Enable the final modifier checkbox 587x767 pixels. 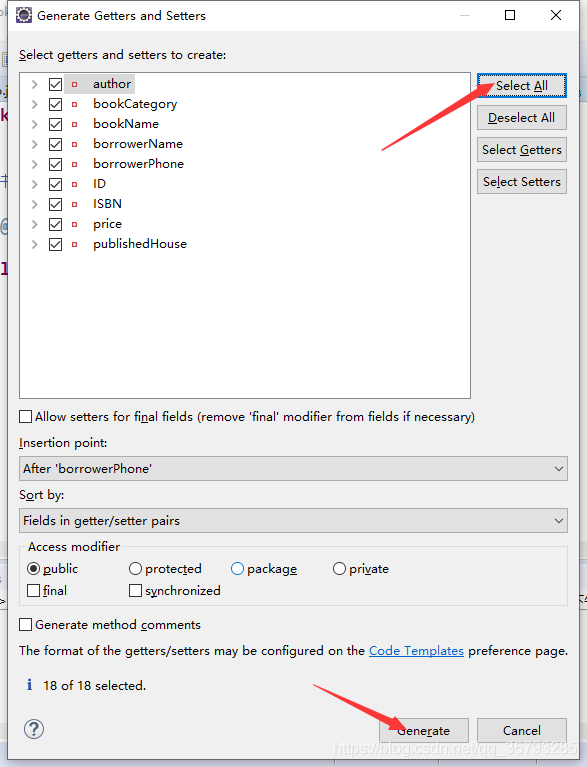(33, 590)
